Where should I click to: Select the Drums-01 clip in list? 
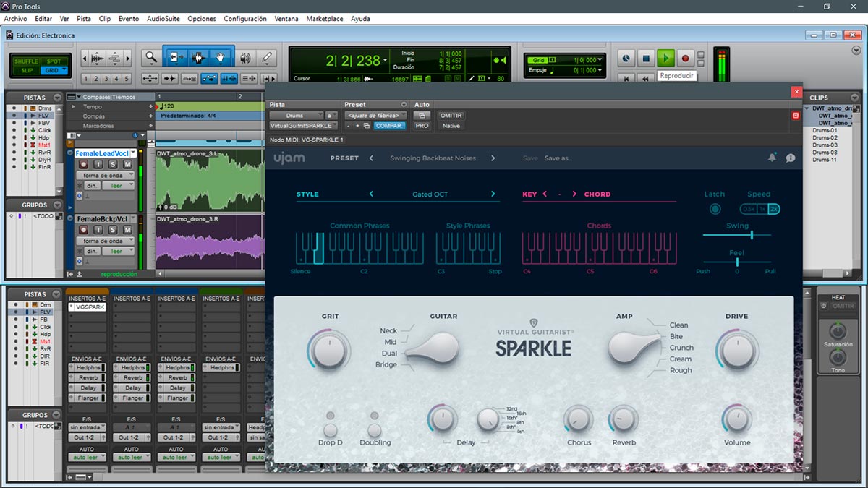pyautogui.click(x=825, y=130)
